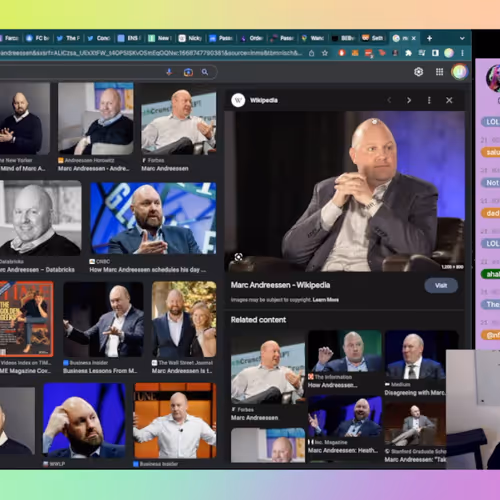Toggle the Chrome side panel icon

(435, 53)
